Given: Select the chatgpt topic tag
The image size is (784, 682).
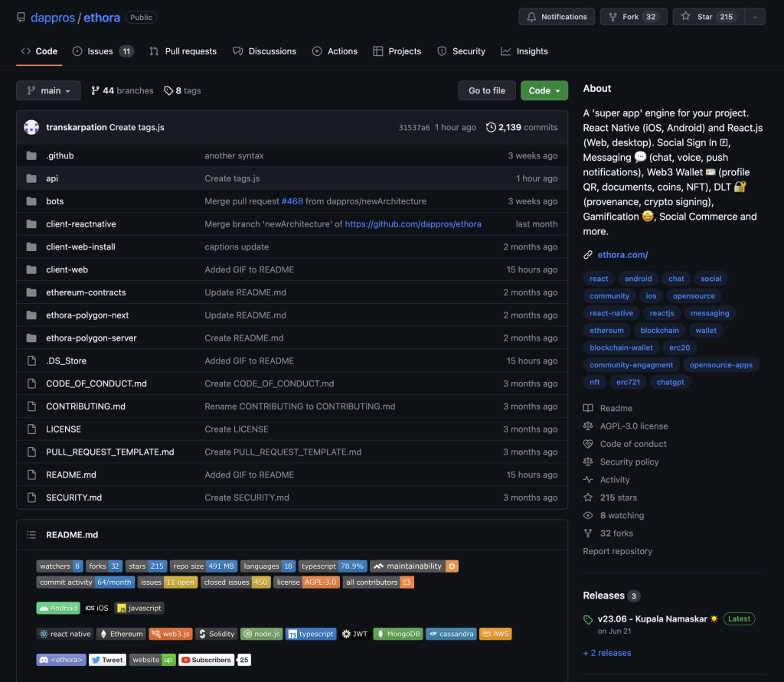Looking at the screenshot, I should tap(670, 382).
